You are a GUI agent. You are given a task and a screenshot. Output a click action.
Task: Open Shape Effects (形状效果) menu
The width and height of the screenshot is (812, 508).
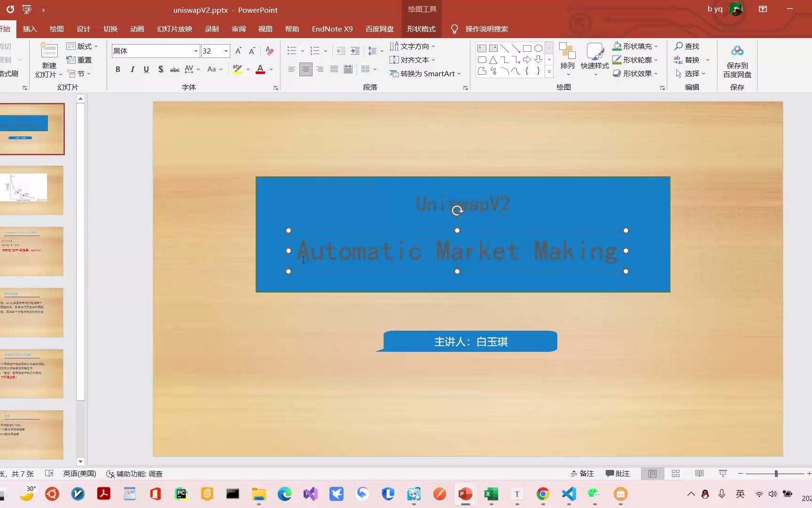[x=635, y=73]
